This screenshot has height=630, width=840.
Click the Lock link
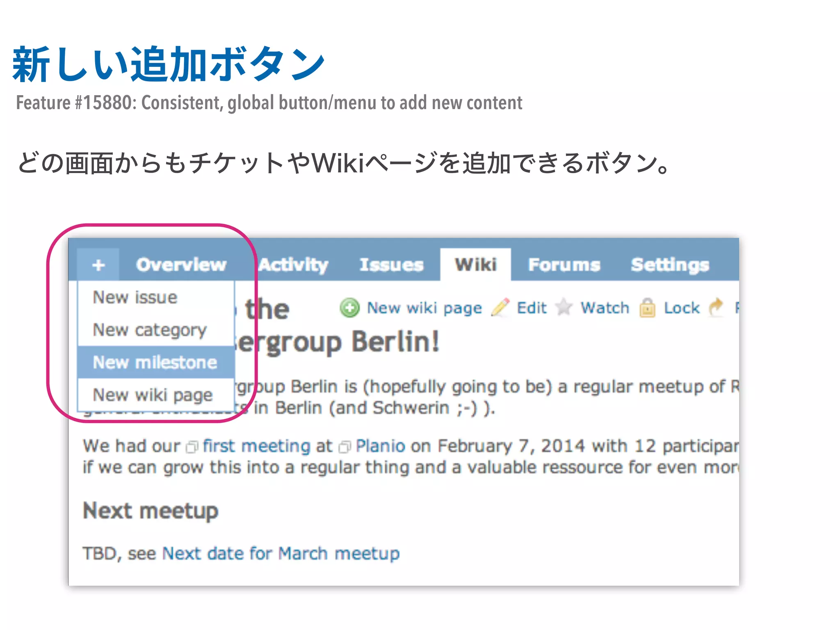(x=682, y=308)
